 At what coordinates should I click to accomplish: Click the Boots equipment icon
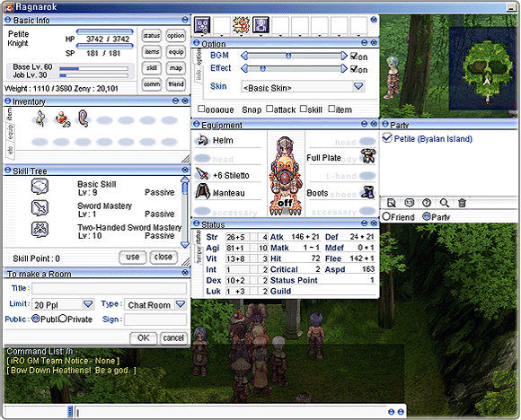(x=367, y=192)
